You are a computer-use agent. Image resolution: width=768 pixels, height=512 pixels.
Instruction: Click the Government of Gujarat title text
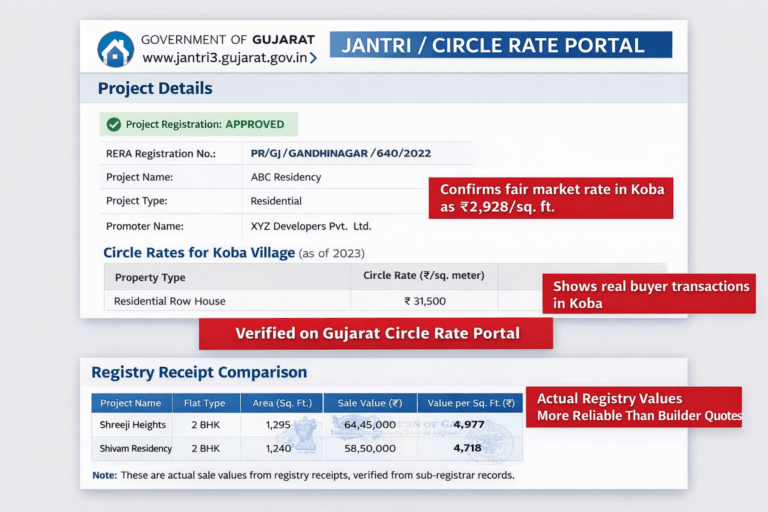point(228,40)
